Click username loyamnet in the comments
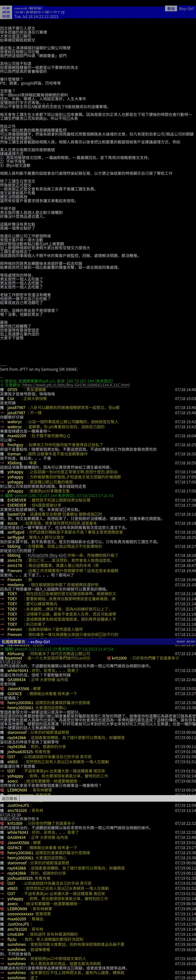Viewport: 196px width, 980px height. click(13, 658)
